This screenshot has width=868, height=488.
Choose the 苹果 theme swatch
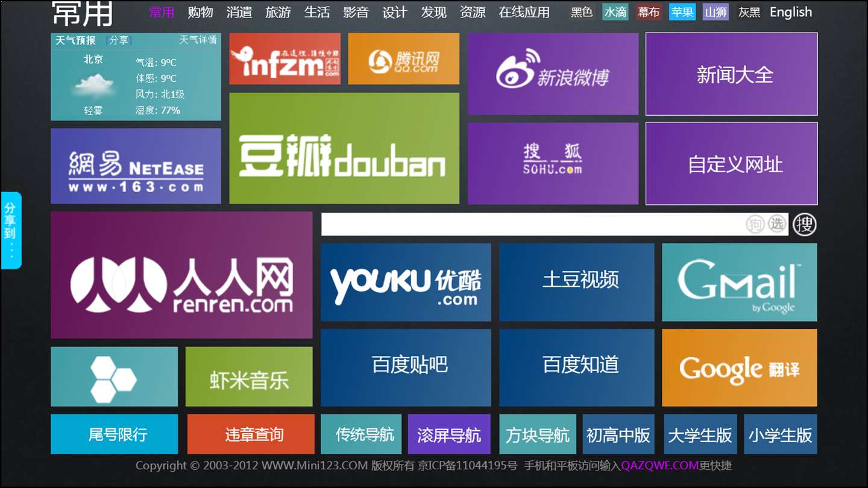pos(682,12)
